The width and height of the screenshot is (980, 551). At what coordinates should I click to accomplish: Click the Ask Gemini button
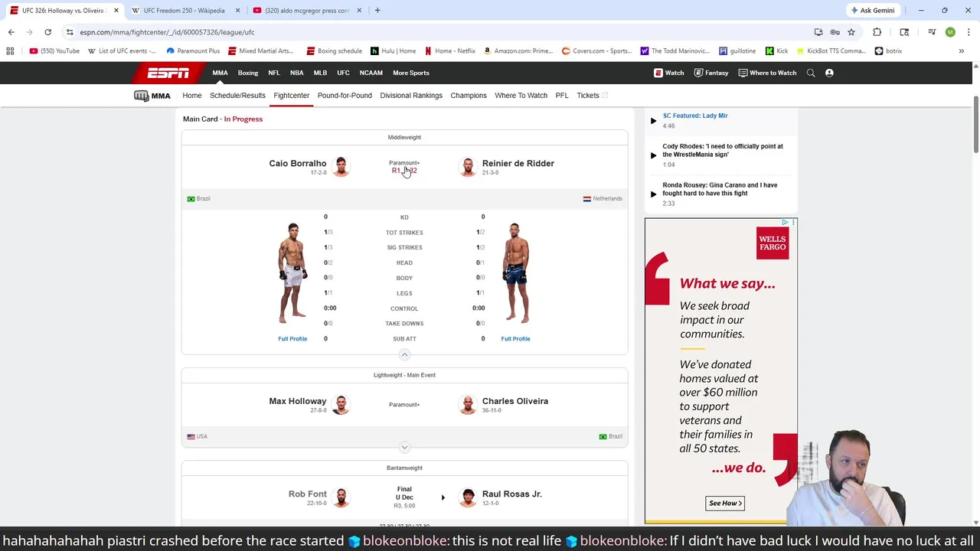[872, 11]
